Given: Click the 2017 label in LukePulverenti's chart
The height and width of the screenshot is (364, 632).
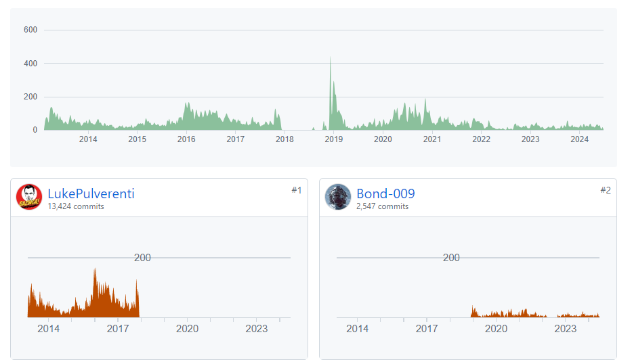Looking at the screenshot, I should pos(118,329).
